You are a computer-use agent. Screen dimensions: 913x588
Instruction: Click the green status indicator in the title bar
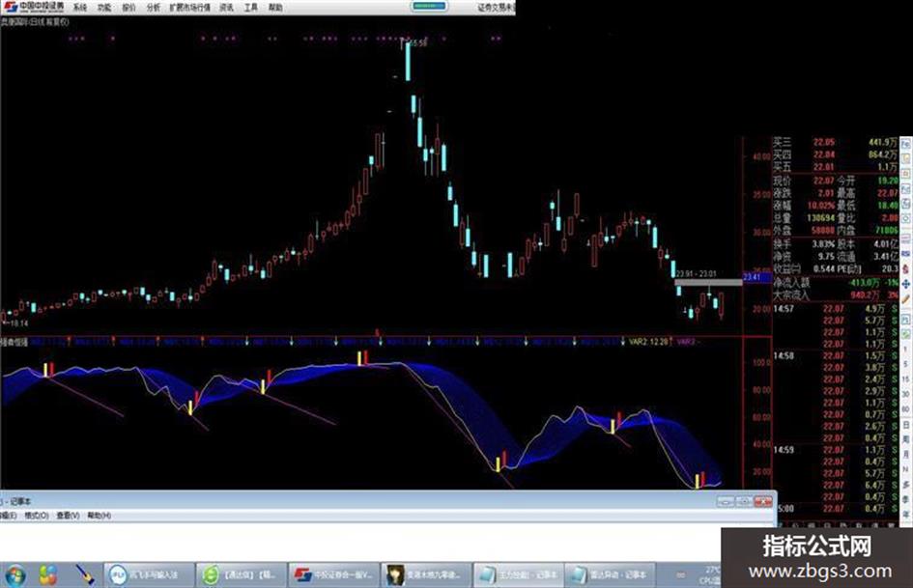pos(429,7)
